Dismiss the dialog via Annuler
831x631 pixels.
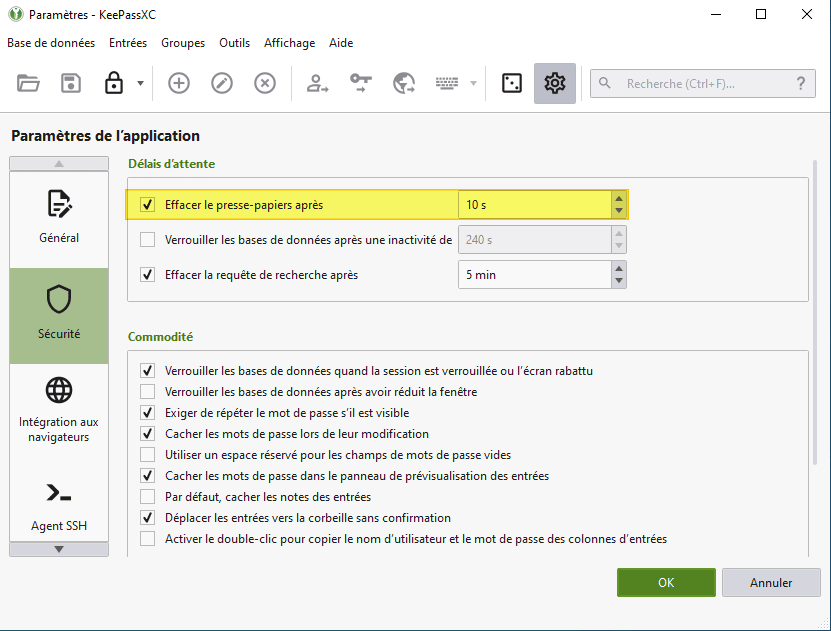(770, 582)
